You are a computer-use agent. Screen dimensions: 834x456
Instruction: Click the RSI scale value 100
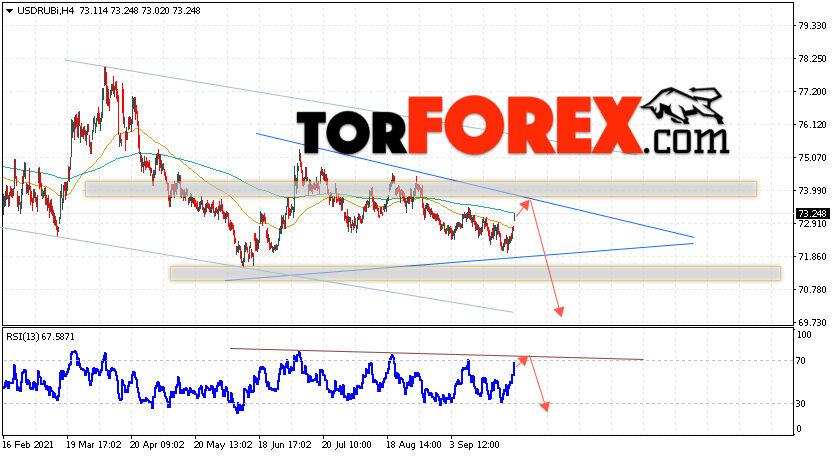804,335
